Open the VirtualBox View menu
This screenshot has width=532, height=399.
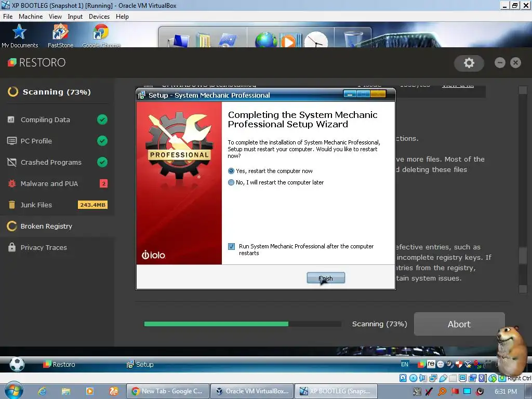click(x=55, y=17)
